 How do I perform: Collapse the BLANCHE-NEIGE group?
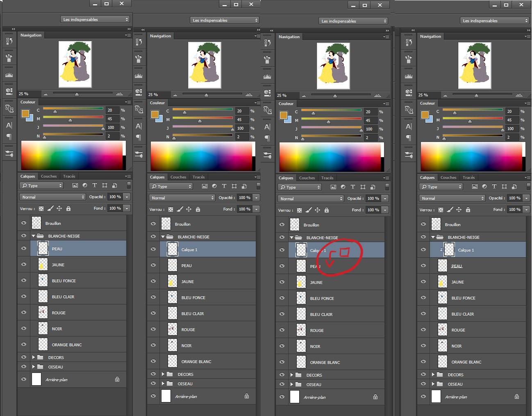(34, 236)
